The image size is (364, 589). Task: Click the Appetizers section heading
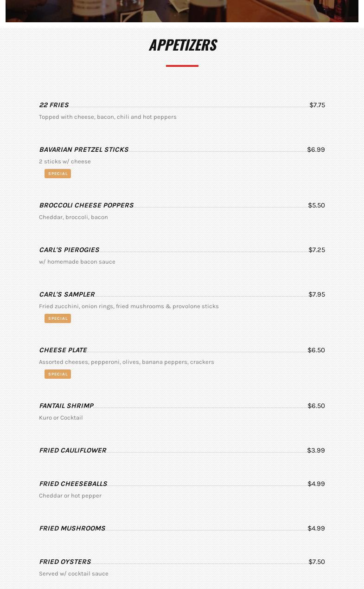pos(183,45)
